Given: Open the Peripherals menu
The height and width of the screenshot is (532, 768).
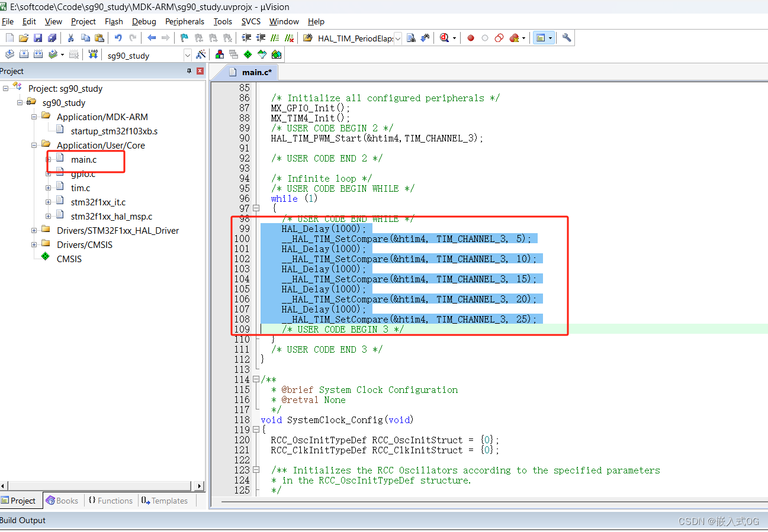Looking at the screenshot, I should 185,21.
